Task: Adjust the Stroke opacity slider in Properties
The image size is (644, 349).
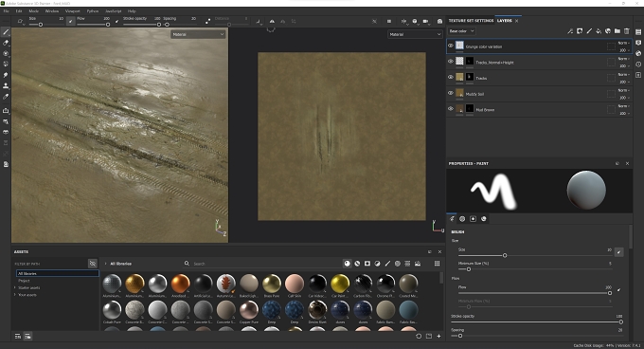Action: [537, 321]
